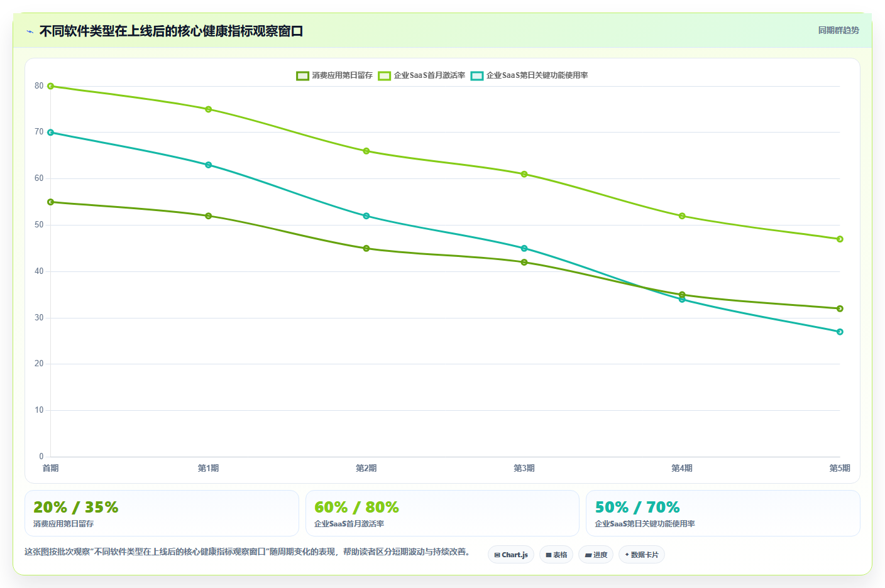Click 企业SaaS首月激活率 data point at 第4期
Screen dimensions: 885x588
(x=682, y=216)
